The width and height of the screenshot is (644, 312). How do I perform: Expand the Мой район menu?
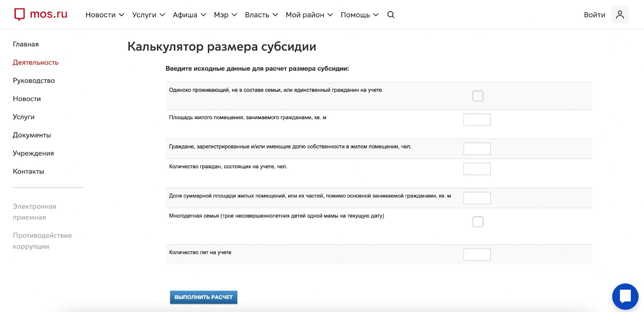click(309, 15)
